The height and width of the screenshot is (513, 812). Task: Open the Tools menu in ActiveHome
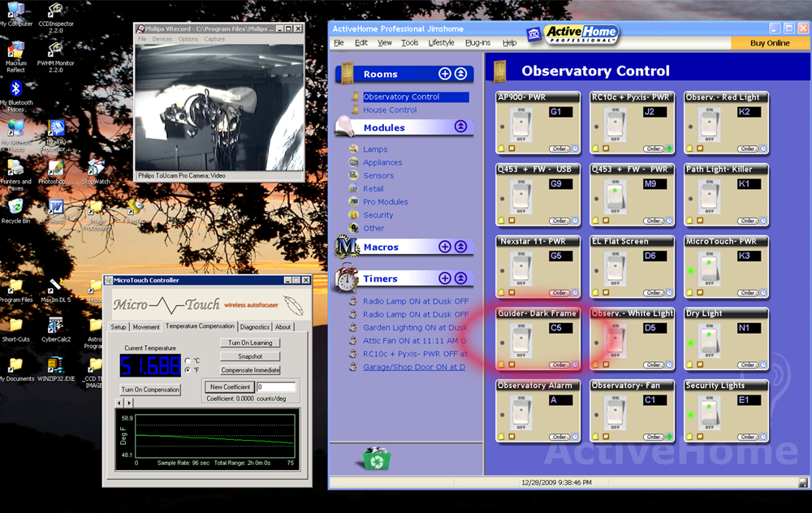coord(409,42)
